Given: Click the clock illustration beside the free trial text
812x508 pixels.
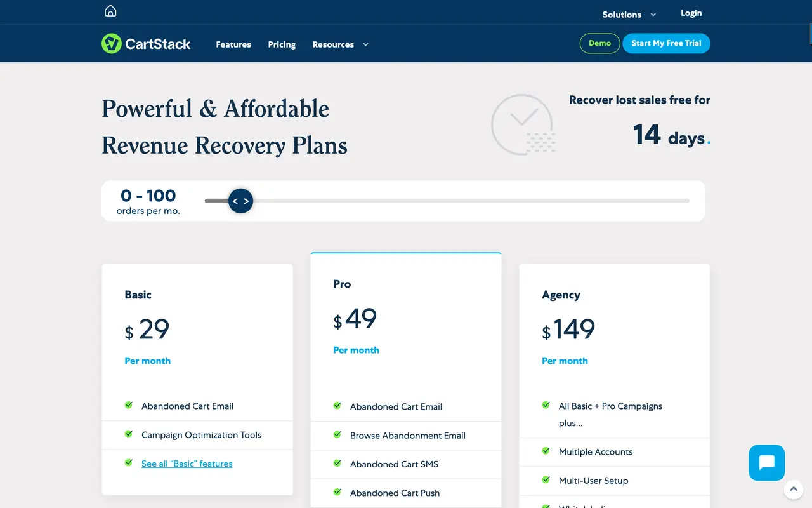Looking at the screenshot, I should click(524, 124).
